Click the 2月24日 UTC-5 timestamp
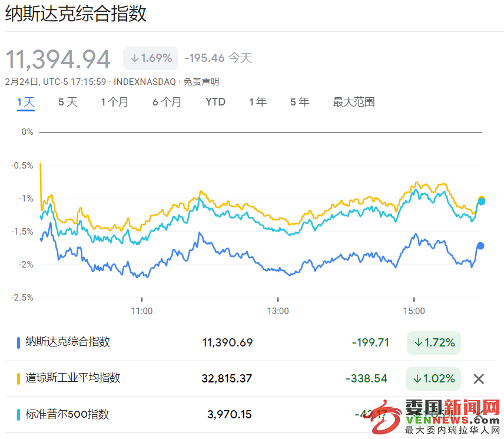This screenshot has width=504, height=439. point(55,82)
